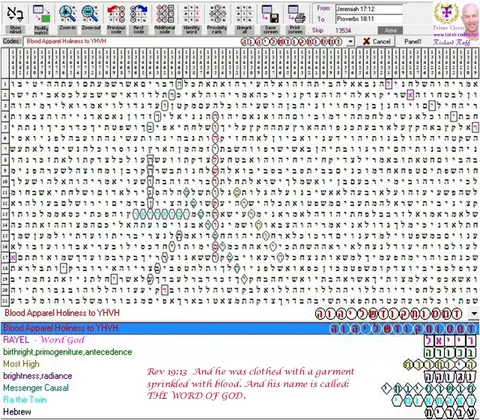Select the Hebrew row in code list
480x420 pixels.
click(x=239, y=412)
